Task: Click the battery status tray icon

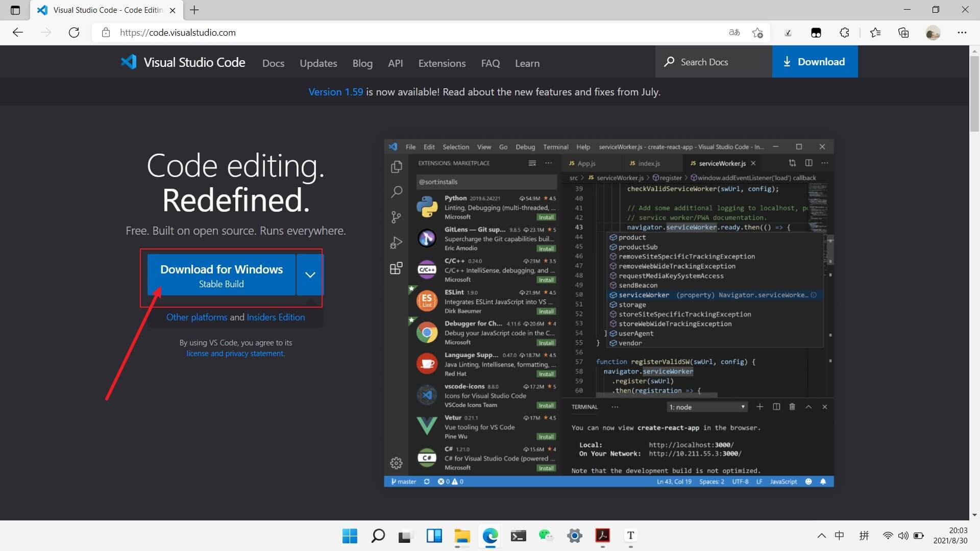Action: click(919, 536)
